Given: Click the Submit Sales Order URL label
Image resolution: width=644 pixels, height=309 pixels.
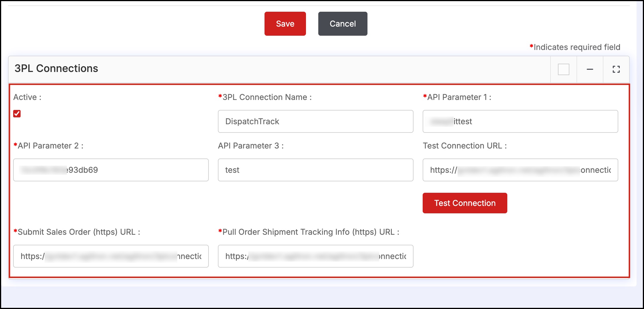Looking at the screenshot, I should pyautogui.click(x=79, y=232).
